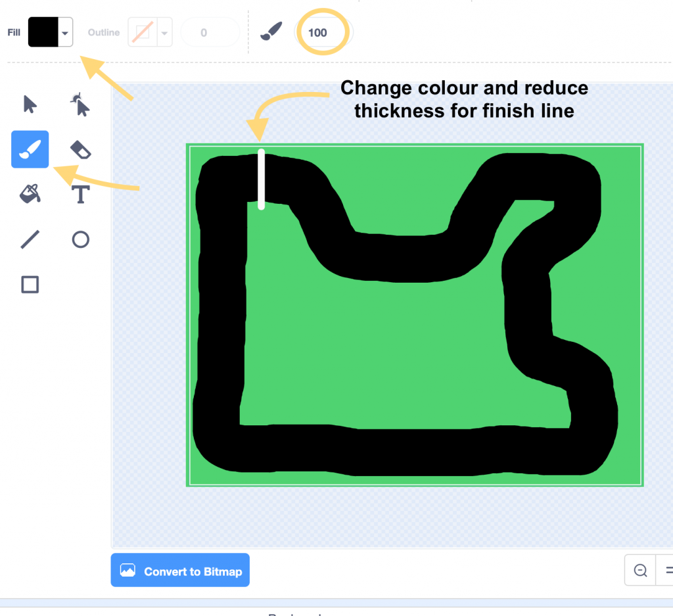Select the Reshape tool
673x616 pixels.
click(80, 105)
